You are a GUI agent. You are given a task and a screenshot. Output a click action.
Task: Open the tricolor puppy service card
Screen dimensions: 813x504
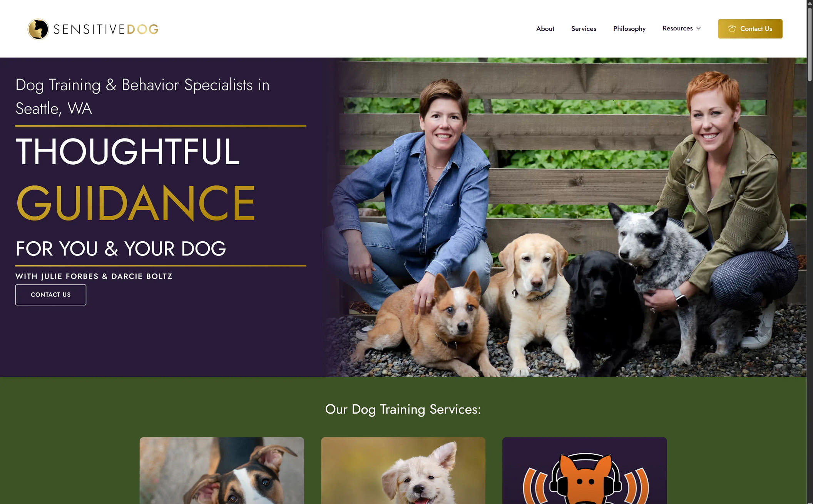point(222,470)
